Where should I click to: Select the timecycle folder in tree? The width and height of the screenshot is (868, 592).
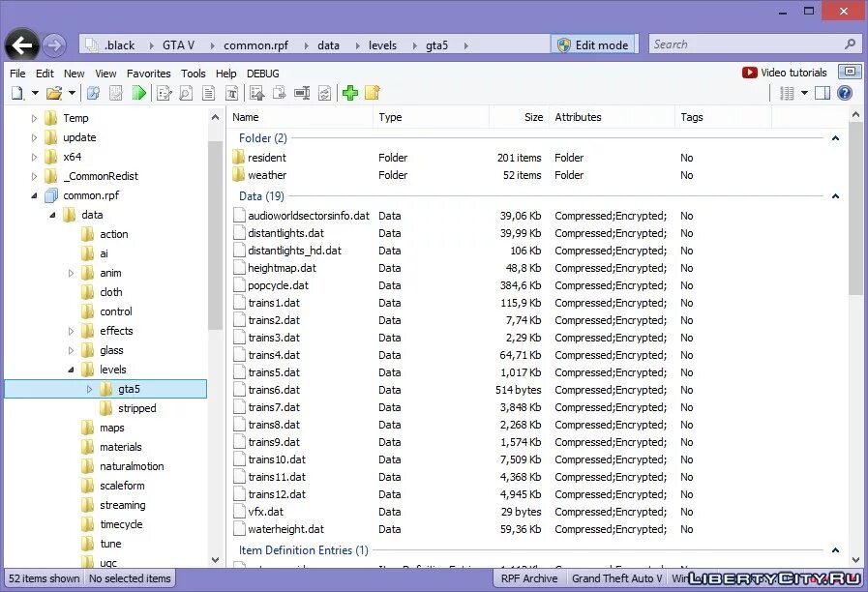(x=121, y=524)
